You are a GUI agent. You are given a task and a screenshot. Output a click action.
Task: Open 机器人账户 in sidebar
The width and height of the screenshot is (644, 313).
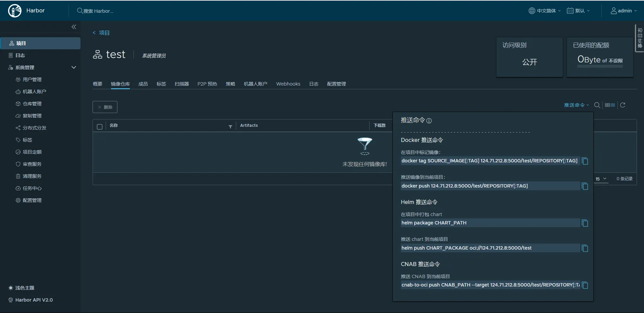(31, 92)
